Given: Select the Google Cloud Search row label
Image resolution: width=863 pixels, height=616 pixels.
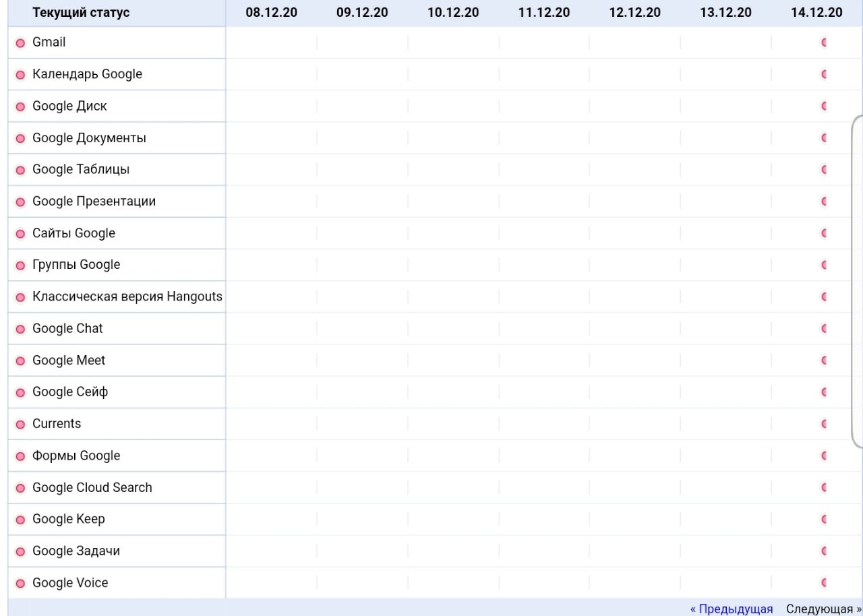Looking at the screenshot, I should 92,487.
